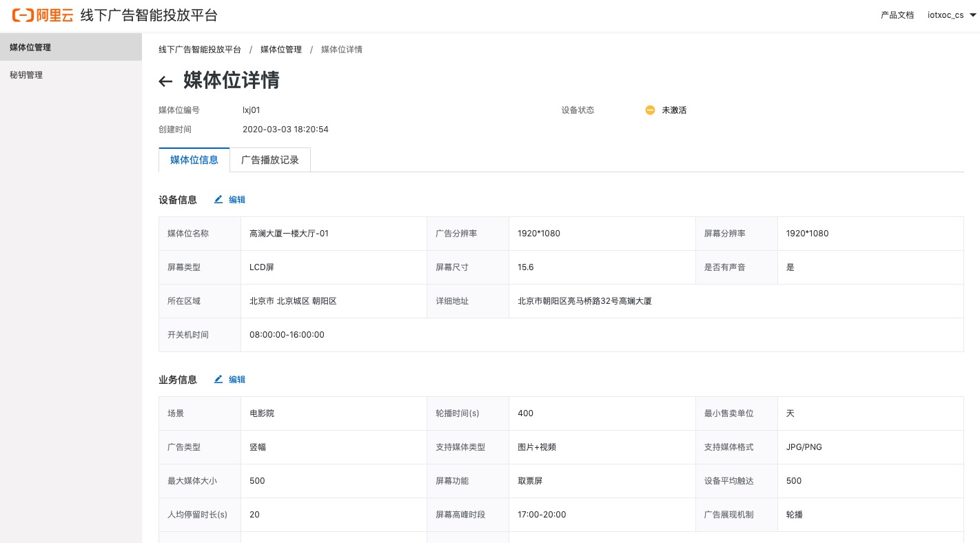
Task: Click the page title 媒体位详情
Action: pos(231,81)
